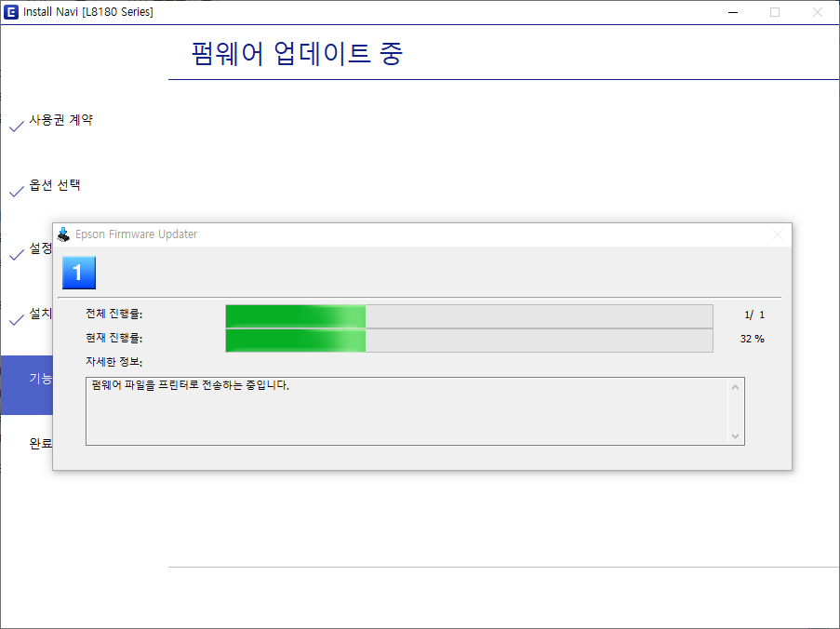The height and width of the screenshot is (629, 840).
Task: Click the 전체 진행률: label
Action: pos(114,314)
